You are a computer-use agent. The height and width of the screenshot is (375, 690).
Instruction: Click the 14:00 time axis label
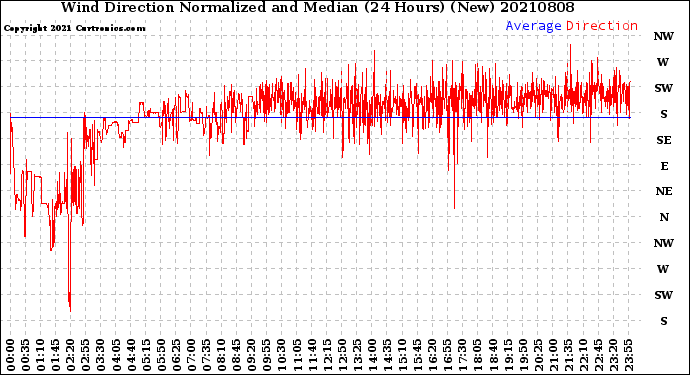tap(372, 355)
